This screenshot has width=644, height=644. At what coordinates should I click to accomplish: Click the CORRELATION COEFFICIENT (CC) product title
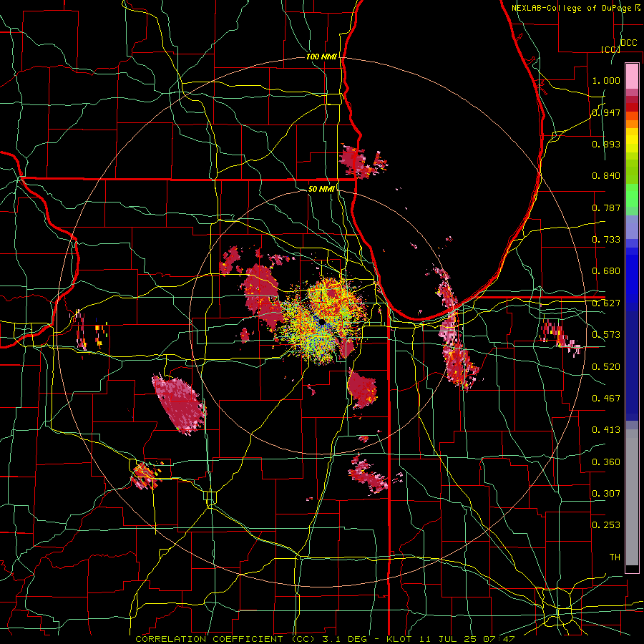click(225, 639)
